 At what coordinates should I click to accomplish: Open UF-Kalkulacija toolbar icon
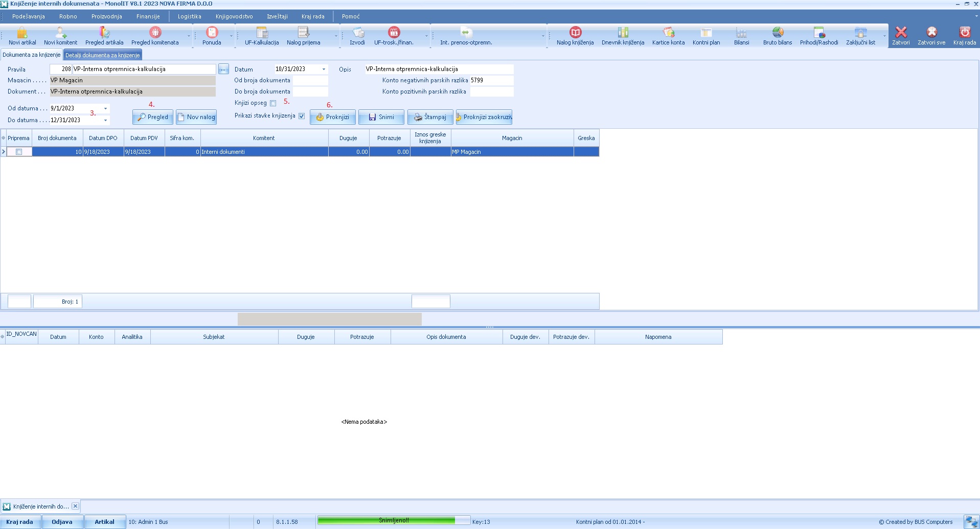[x=262, y=36]
